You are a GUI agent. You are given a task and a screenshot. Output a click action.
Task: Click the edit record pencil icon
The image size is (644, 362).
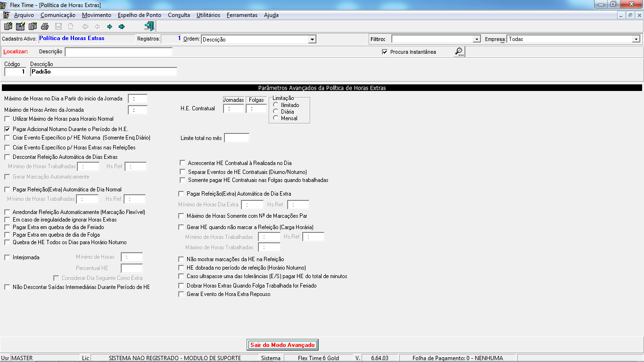pyautogui.click(x=20, y=26)
